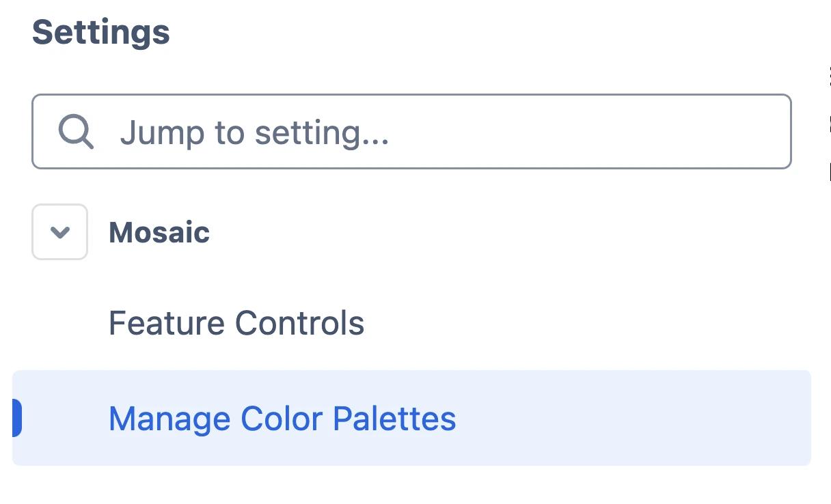831x504 pixels.
Task: Click the placeholder text in the search box
Action: tap(254, 132)
